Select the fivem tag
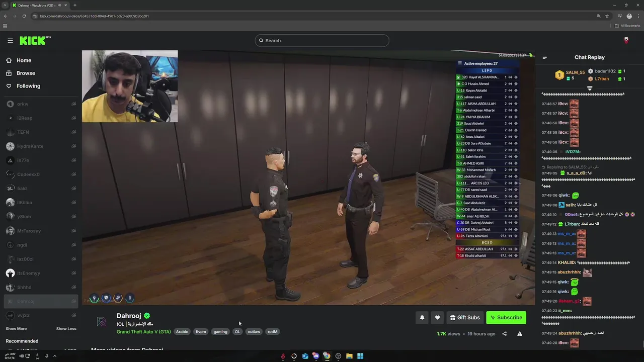Viewport: 644px width, 362px height. 201,332
